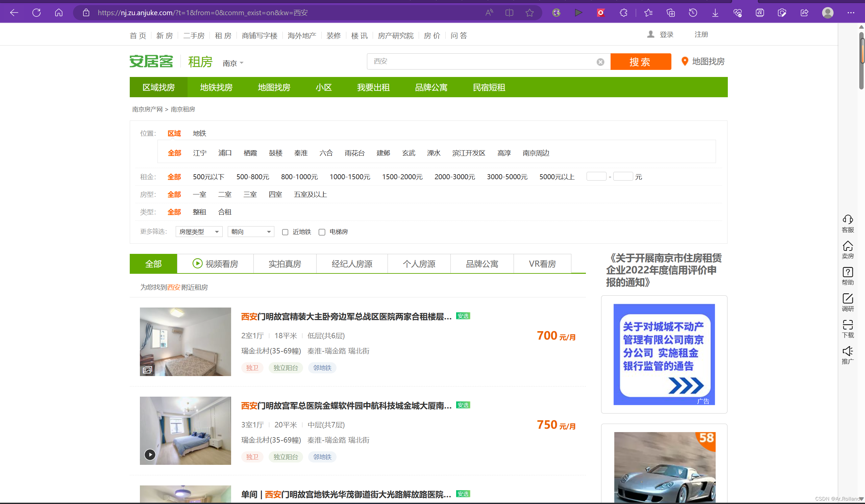Viewport: 865px width, 504px height.
Task: Open split screen icon in address bar
Action: pyautogui.click(x=509, y=13)
